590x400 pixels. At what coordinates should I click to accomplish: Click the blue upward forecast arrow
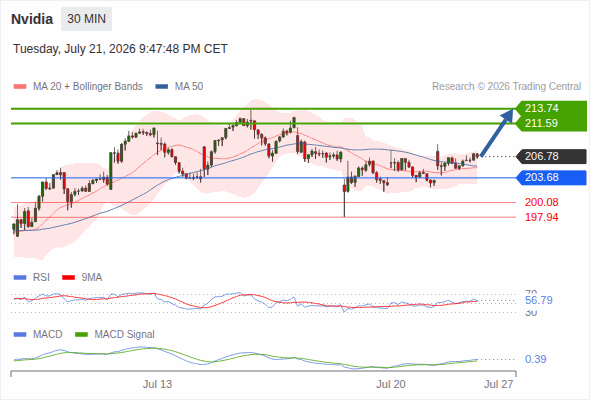click(497, 132)
